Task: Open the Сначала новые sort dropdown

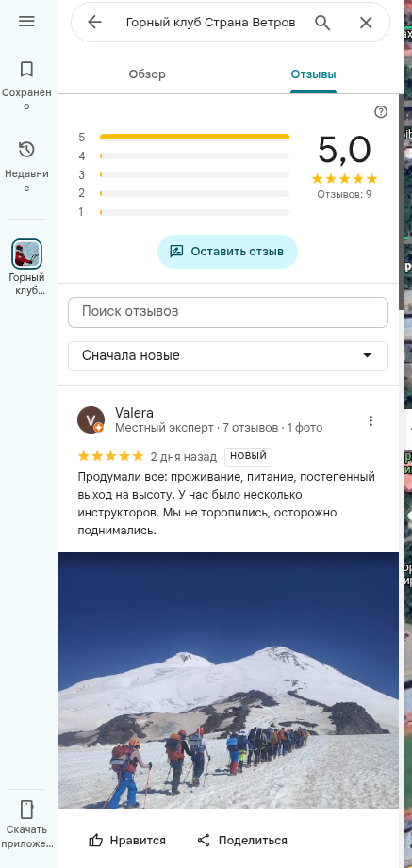Action: click(x=228, y=355)
